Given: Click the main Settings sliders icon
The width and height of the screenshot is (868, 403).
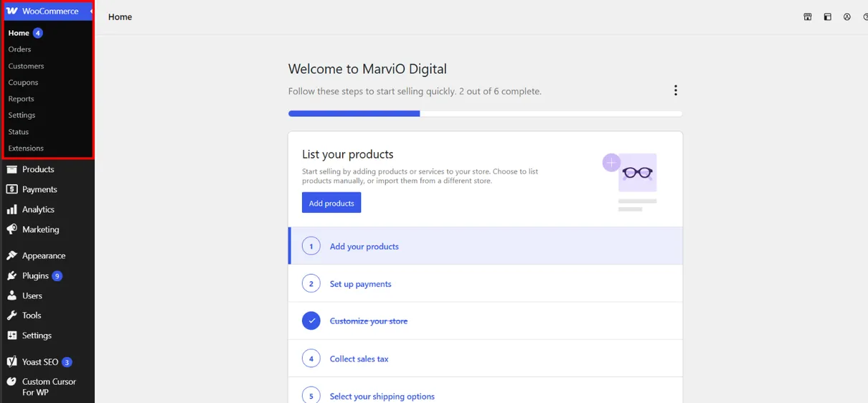Looking at the screenshot, I should pos(11,336).
